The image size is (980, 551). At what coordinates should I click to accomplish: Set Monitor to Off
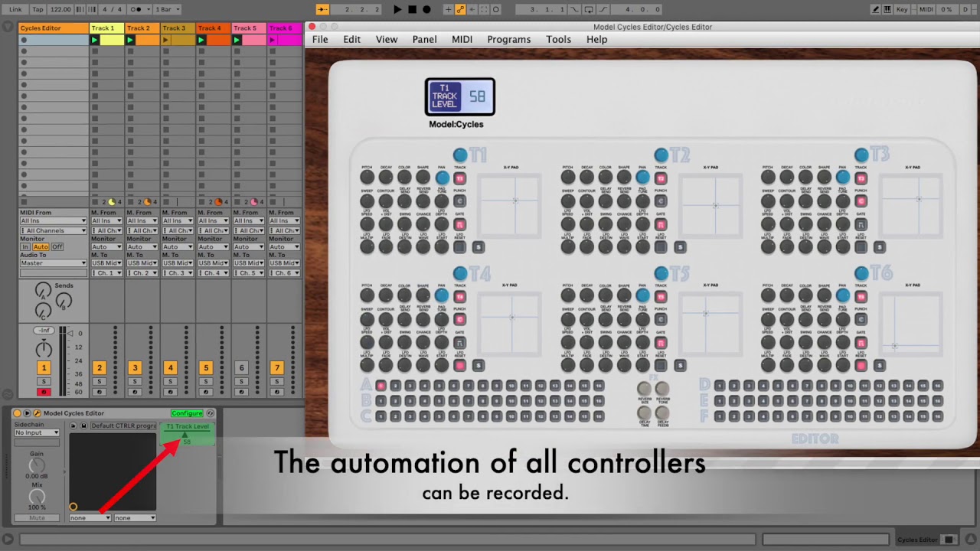[x=57, y=247]
